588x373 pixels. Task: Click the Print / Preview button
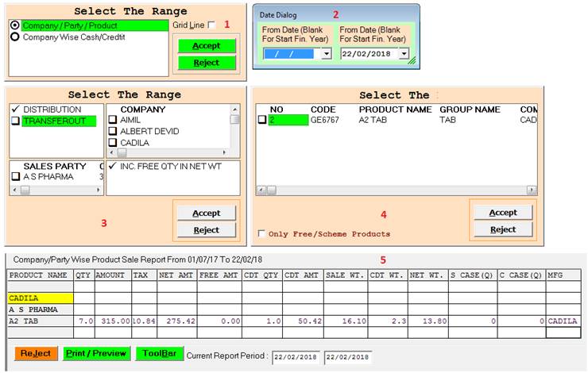pos(97,353)
